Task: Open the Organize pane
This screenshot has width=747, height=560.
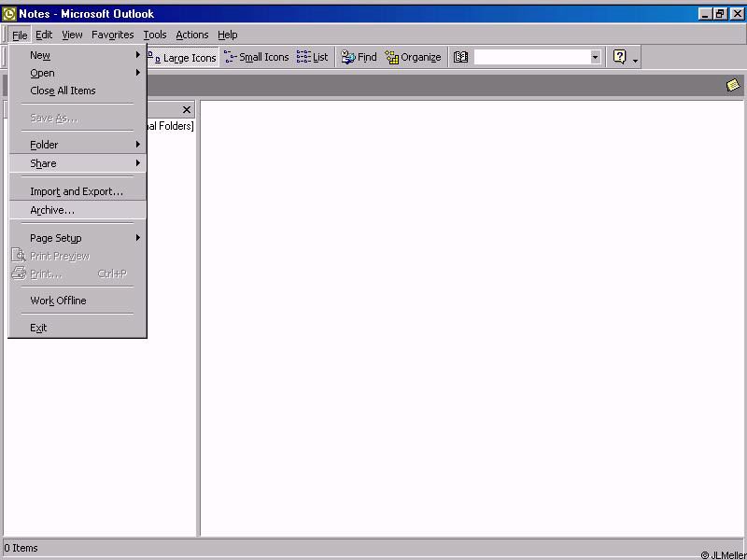Action: (x=413, y=57)
